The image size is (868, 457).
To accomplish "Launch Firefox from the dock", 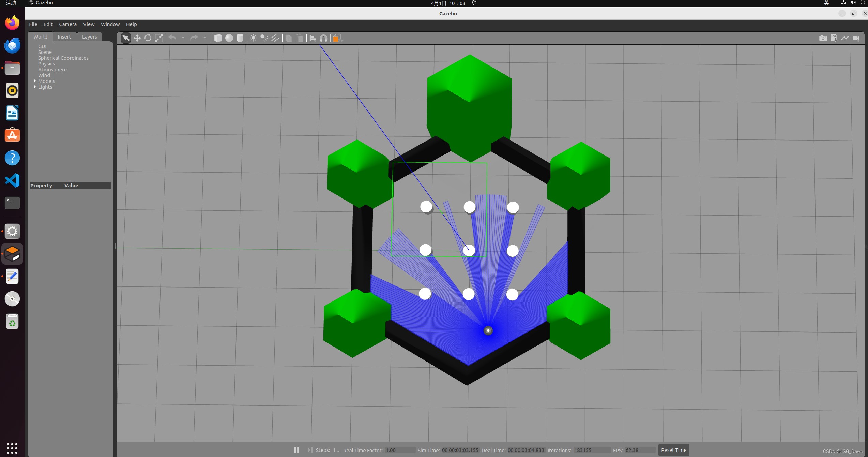I will tap(12, 23).
